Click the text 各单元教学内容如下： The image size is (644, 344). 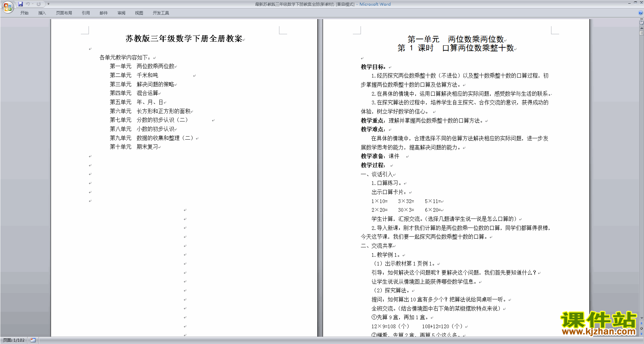click(x=125, y=58)
